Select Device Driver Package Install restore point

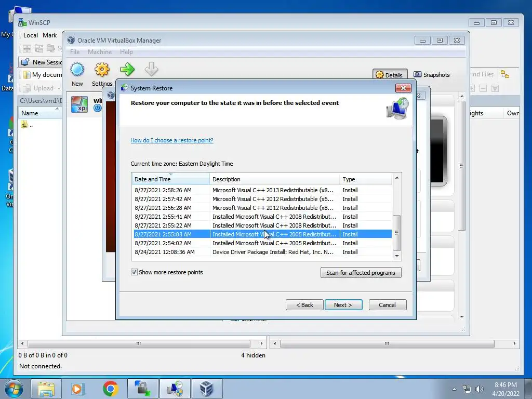[262, 252]
